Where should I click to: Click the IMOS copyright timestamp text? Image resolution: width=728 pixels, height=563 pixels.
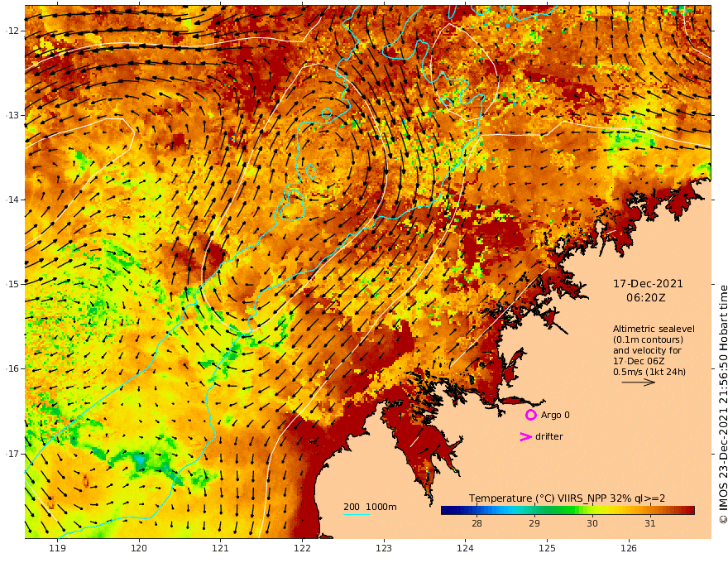click(723, 404)
